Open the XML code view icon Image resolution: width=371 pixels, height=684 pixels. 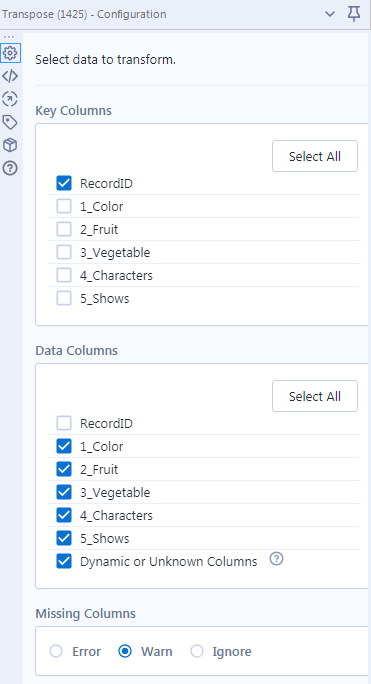10,76
